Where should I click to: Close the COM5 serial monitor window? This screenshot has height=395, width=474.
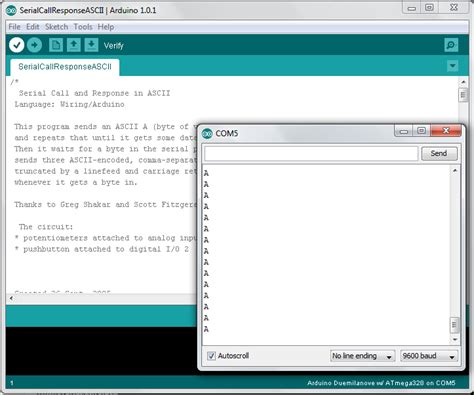(x=446, y=131)
